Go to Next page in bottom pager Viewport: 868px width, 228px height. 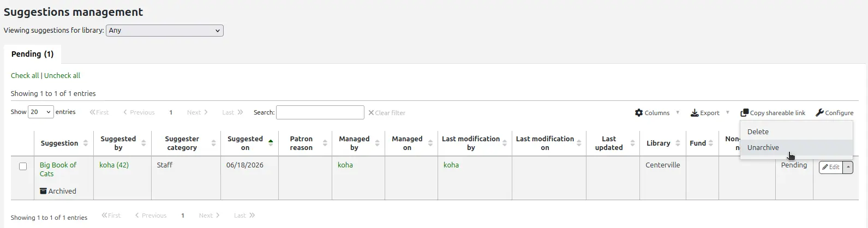point(209,215)
